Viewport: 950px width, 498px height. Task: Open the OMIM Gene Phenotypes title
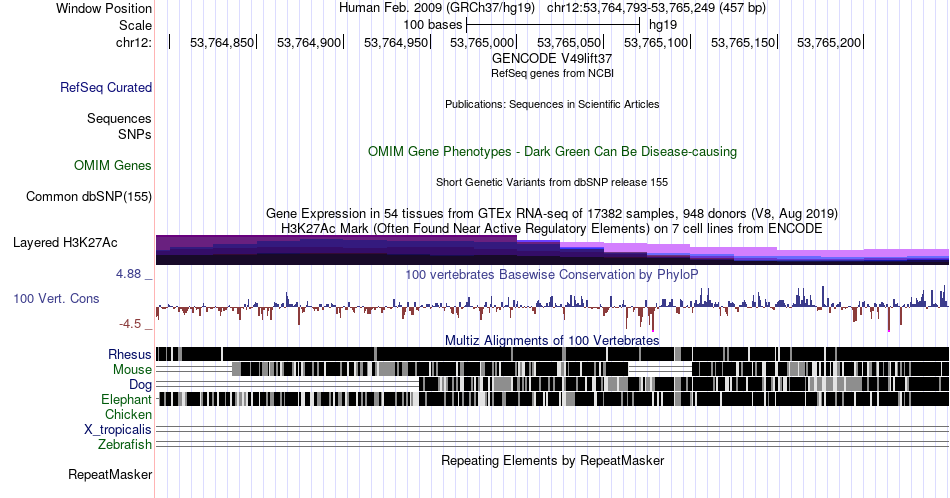(x=552, y=151)
